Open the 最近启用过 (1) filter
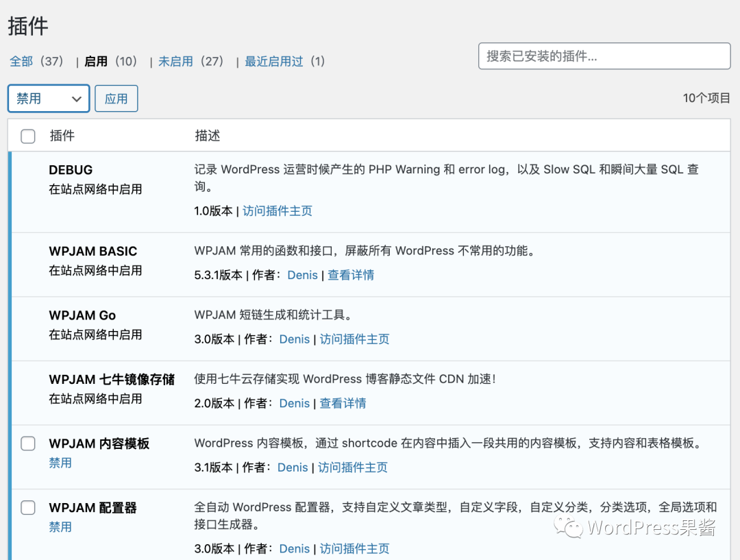This screenshot has height=560, width=740. (284, 62)
